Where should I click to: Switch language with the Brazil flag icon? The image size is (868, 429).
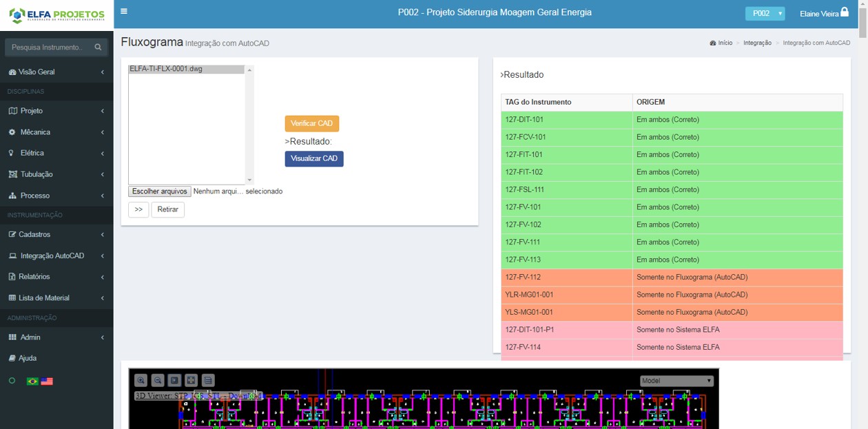(32, 381)
